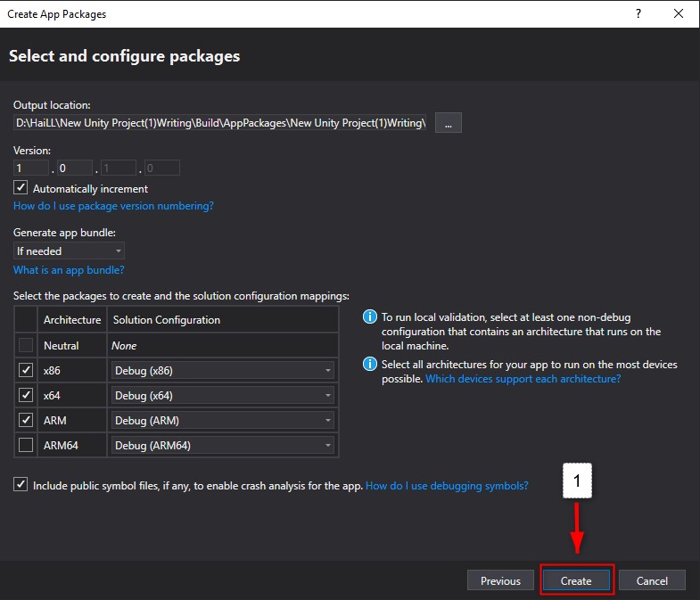
Task: Click the Neutral architecture label
Action: click(62, 346)
